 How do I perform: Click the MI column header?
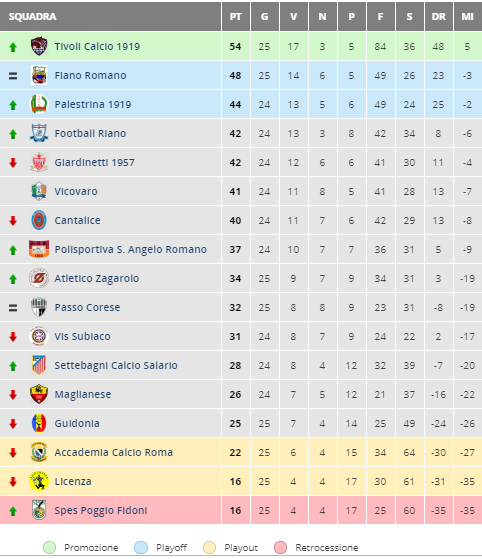tap(468, 16)
